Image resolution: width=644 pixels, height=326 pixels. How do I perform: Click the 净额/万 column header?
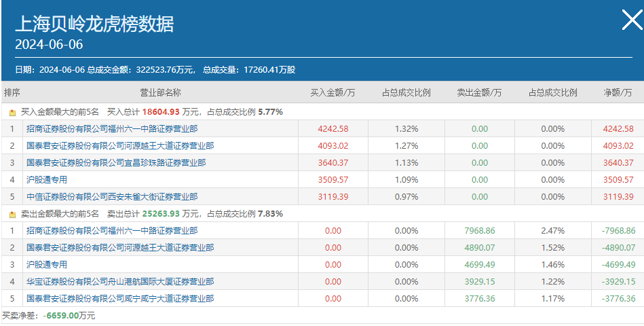coord(618,92)
